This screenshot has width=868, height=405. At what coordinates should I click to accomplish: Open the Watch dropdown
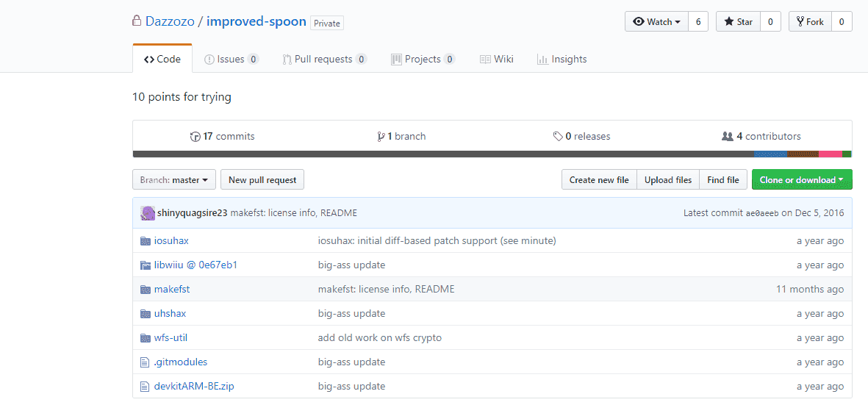pos(656,22)
